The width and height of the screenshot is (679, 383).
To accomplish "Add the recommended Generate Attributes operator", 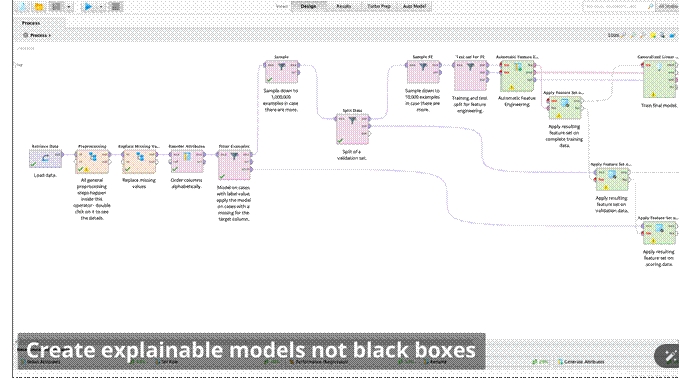I will point(584,361).
